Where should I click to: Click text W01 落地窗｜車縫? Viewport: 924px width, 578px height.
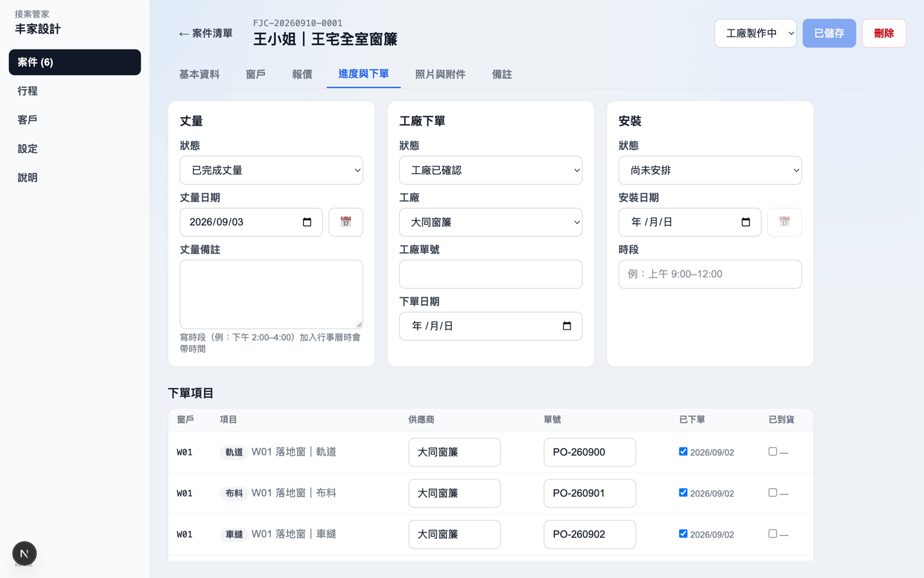pos(294,534)
